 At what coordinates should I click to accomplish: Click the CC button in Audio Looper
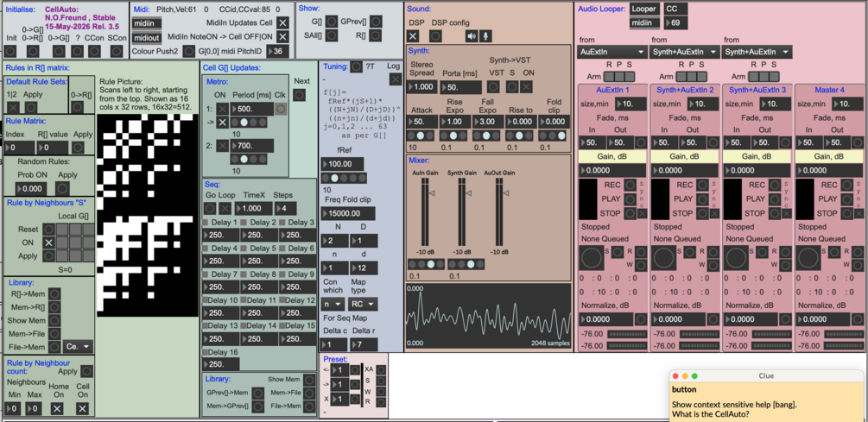[x=676, y=9]
